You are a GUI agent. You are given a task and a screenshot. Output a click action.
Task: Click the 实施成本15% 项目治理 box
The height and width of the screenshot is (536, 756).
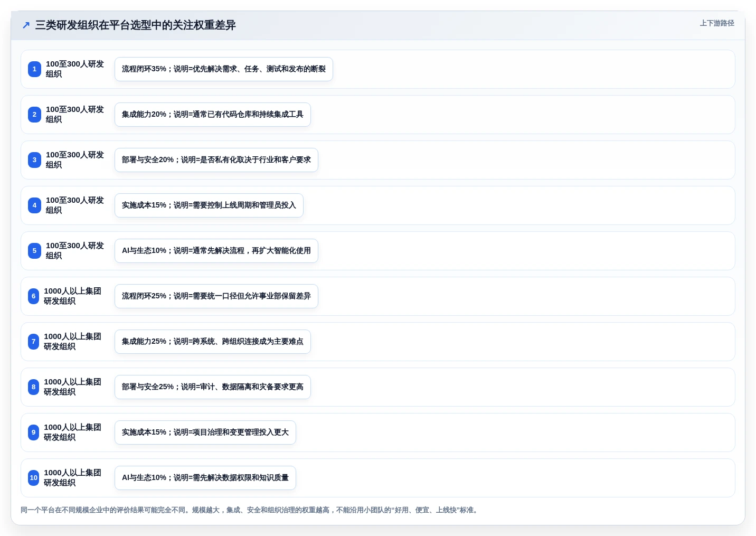(x=205, y=432)
